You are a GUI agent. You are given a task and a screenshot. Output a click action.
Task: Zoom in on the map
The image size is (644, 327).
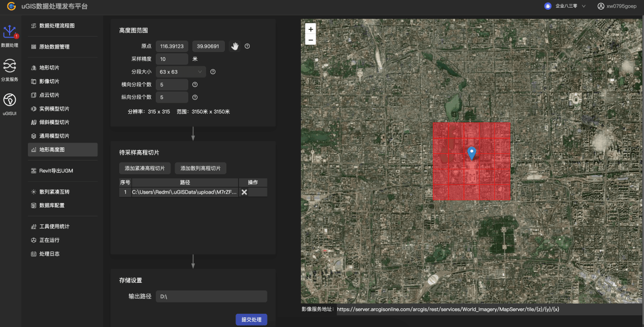[311, 29]
